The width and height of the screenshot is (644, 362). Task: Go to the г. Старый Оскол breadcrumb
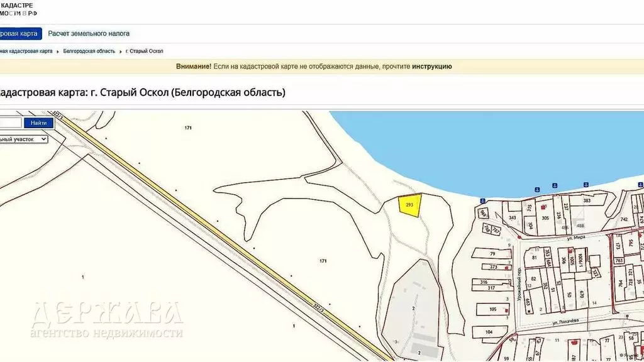point(144,52)
